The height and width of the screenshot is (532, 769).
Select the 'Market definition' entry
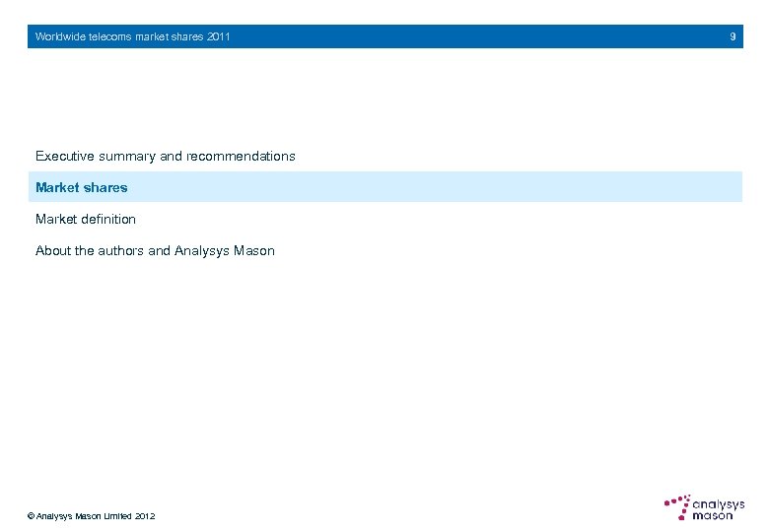coord(86,219)
